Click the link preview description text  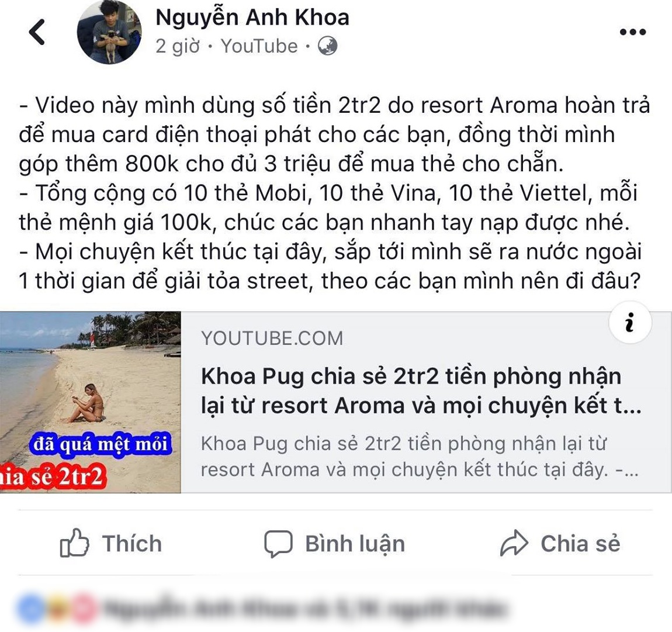tap(419, 457)
